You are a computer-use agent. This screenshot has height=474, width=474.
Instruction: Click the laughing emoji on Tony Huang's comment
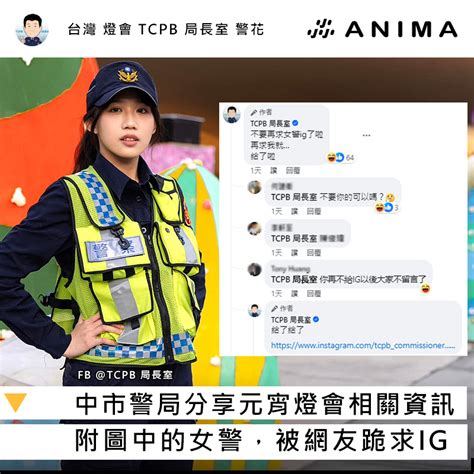point(425,288)
